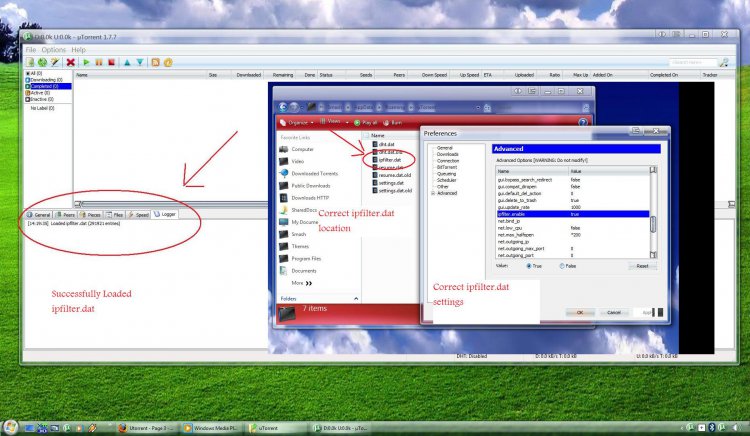Click the Reset button in Advanced options
The width and height of the screenshot is (750, 436).
[x=642, y=266]
